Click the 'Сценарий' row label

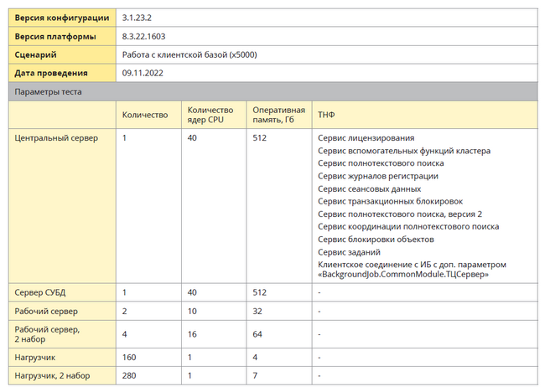tap(35, 54)
